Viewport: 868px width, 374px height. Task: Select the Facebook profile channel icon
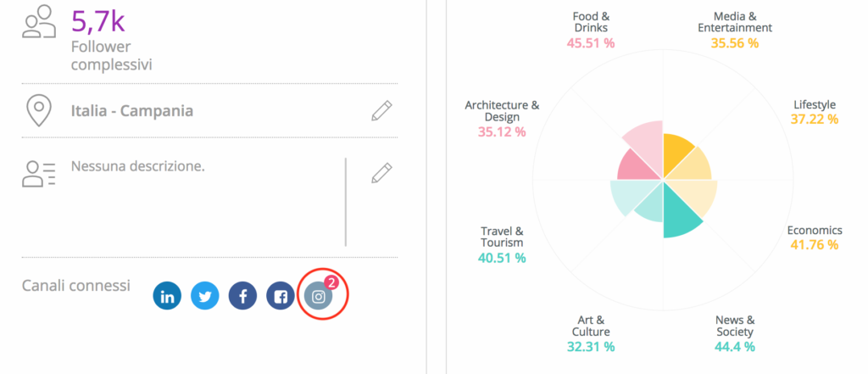tap(242, 296)
